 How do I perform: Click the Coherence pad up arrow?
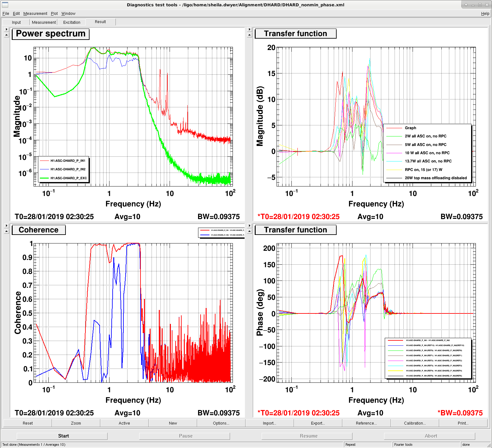click(x=6, y=231)
